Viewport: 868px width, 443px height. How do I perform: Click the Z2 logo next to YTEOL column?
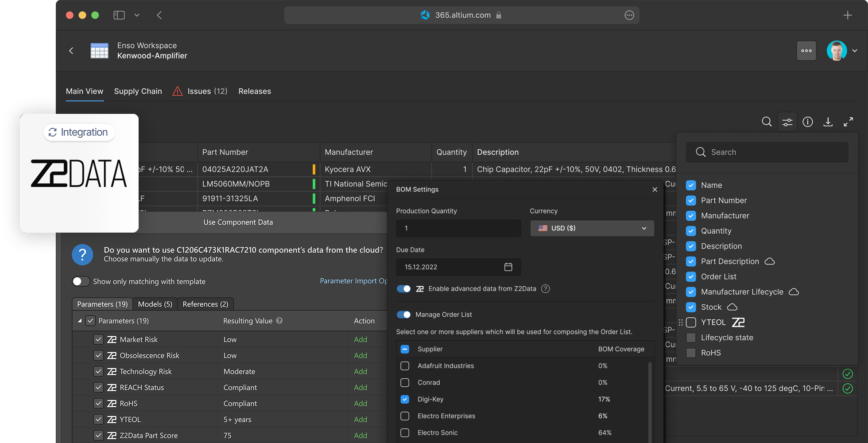(x=738, y=323)
